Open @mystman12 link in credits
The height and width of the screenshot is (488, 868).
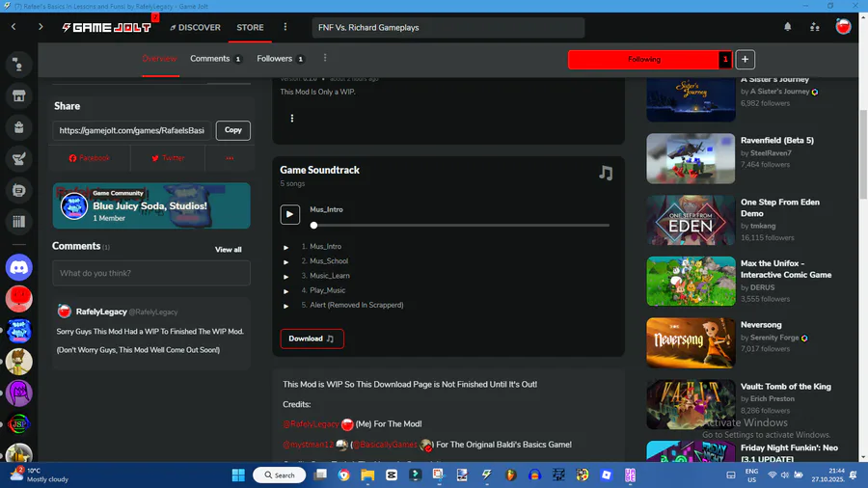[x=309, y=445]
